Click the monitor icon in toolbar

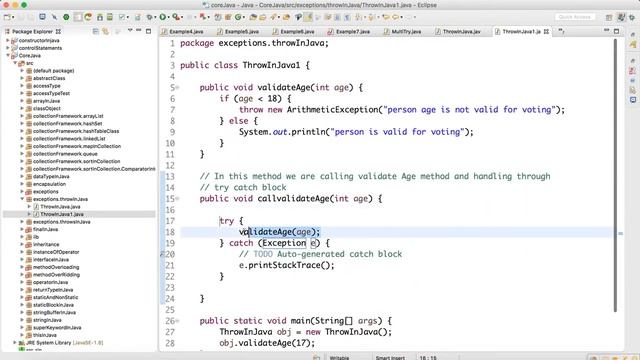tap(42, 17)
